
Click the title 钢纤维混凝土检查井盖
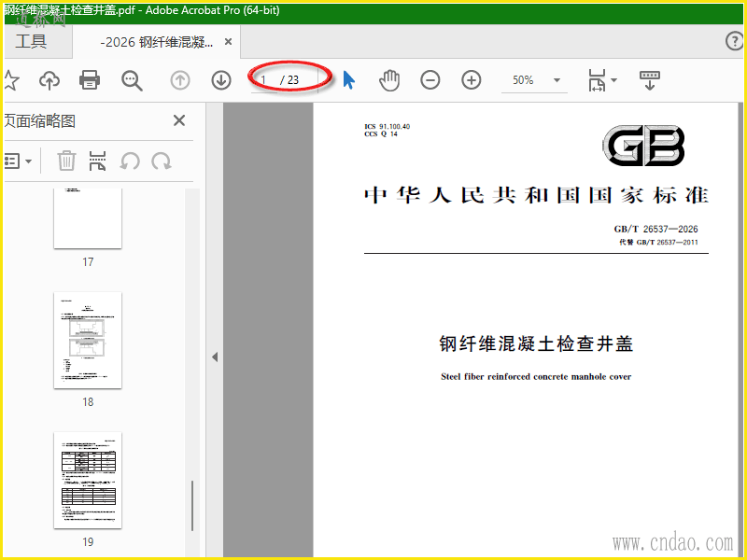pos(536,343)
